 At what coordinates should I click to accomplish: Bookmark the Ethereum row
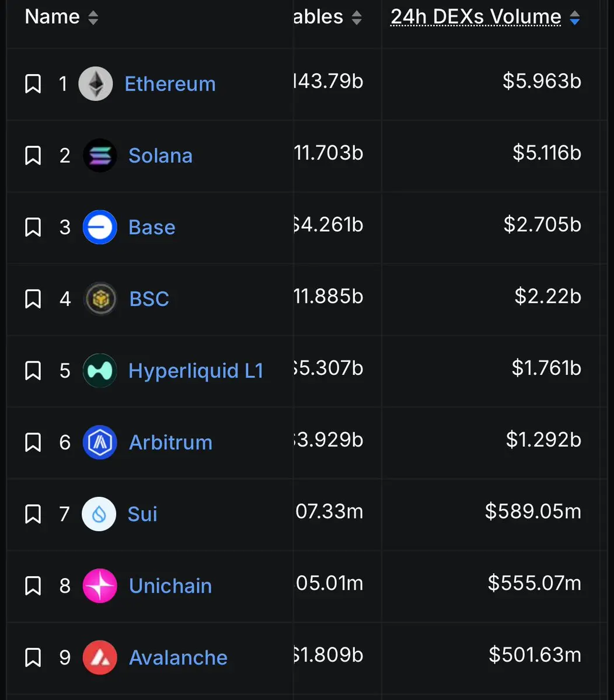[x=33, y=83]
